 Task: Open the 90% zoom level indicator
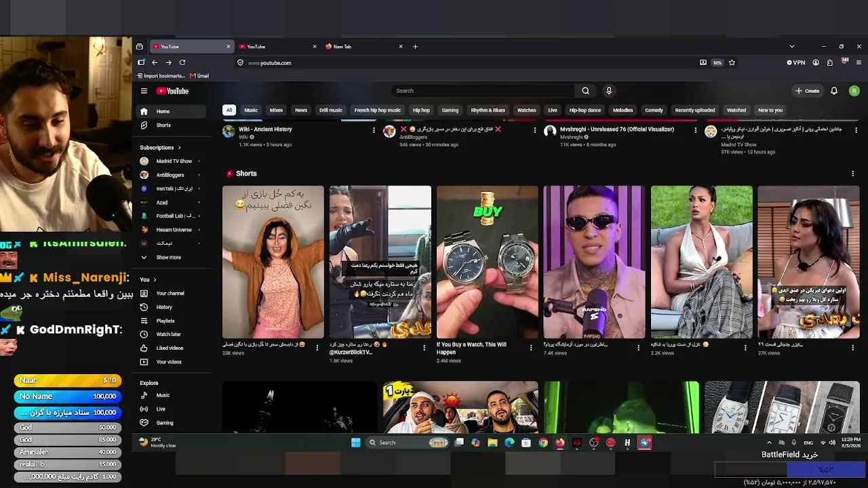(717, 62)
